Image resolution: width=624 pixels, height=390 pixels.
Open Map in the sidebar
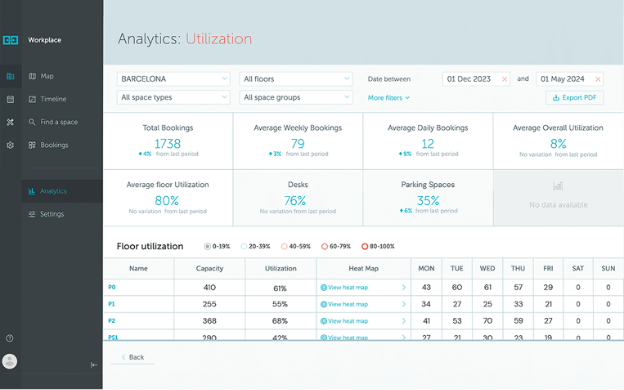41,76
